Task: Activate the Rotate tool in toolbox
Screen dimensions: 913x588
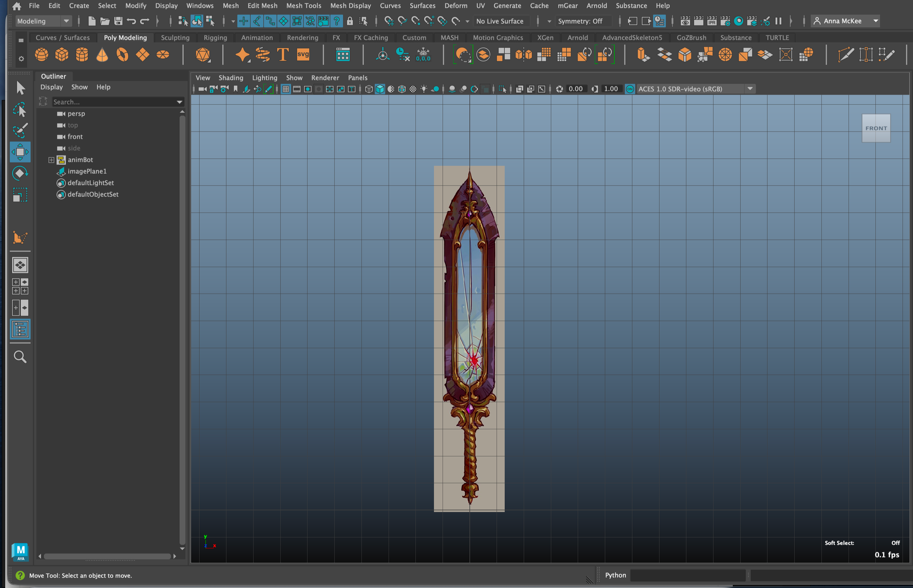Action: point(20,173)
